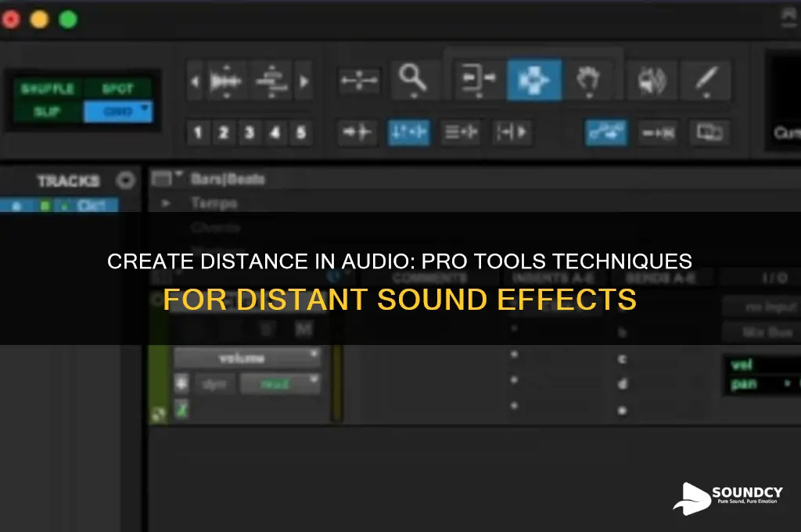The image size is (801, 532).
Task: Recall zoom preset 5
Action: 301,133
